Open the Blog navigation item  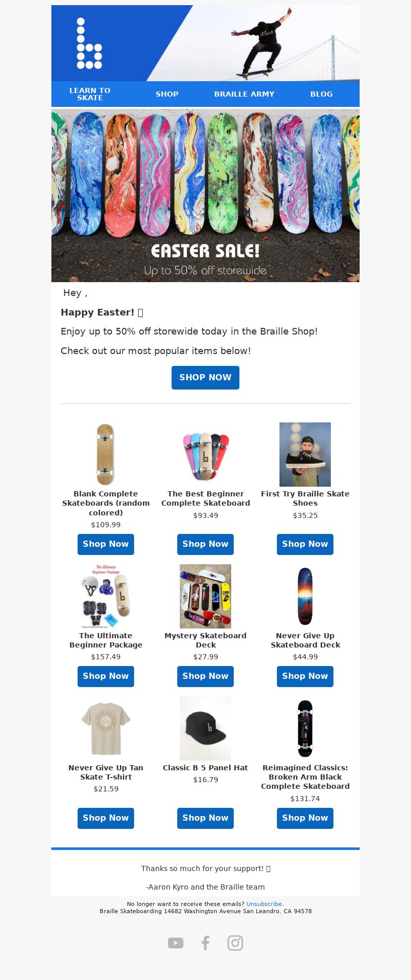coord(321,94)
